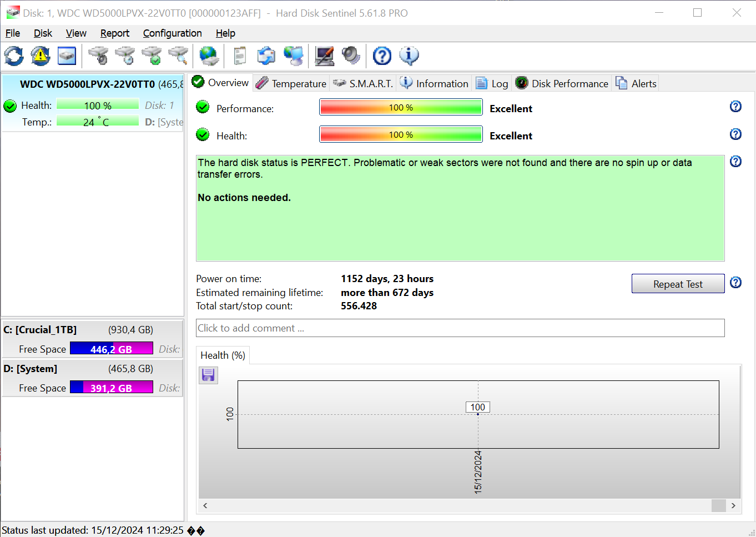
Task: Click the send report by email icon
Action: click(266, 56)
